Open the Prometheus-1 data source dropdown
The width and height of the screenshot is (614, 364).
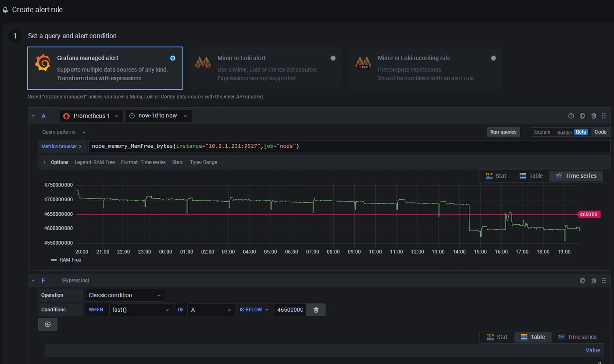pyautogui.click(x=92, y=116)
